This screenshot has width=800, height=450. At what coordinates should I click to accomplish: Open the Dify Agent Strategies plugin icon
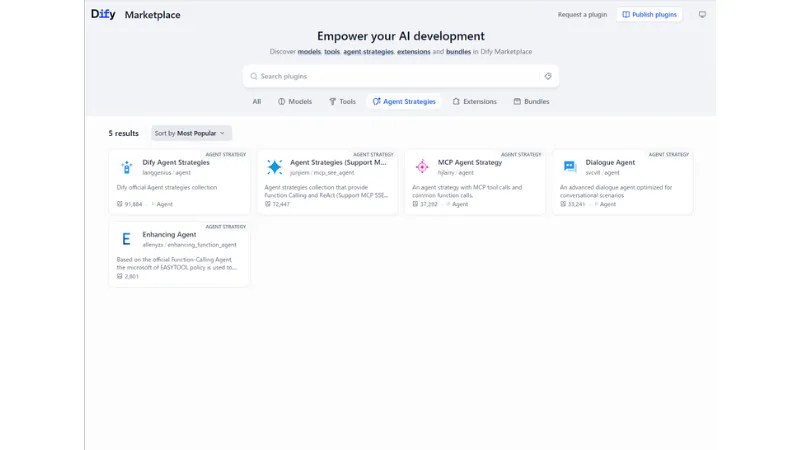(x=127, y=167)
